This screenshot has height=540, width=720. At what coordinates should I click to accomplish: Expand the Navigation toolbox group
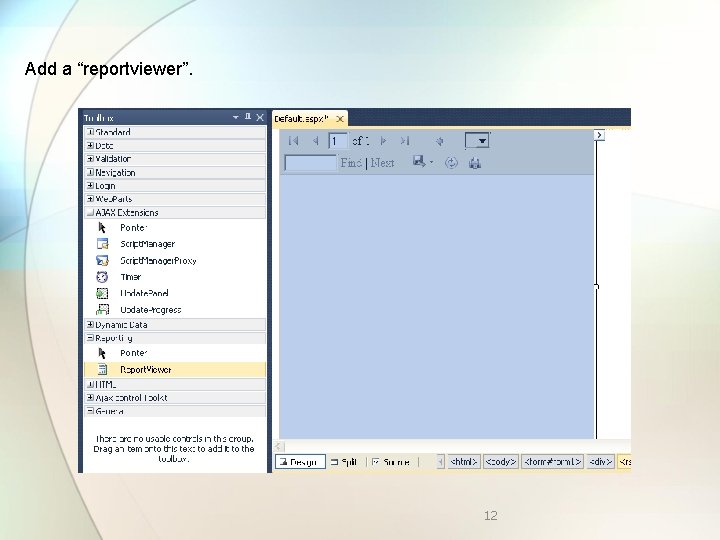(x=90, y=172)
